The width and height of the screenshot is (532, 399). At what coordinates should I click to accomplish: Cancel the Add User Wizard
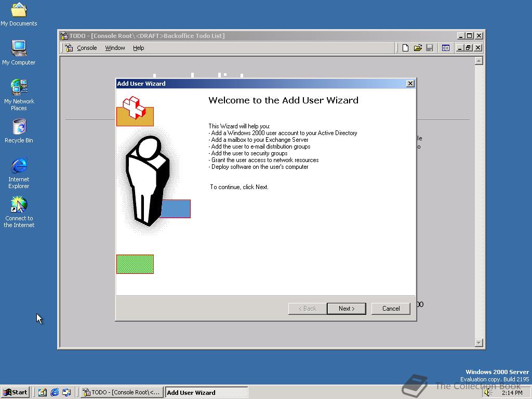(x=391, y=309)
